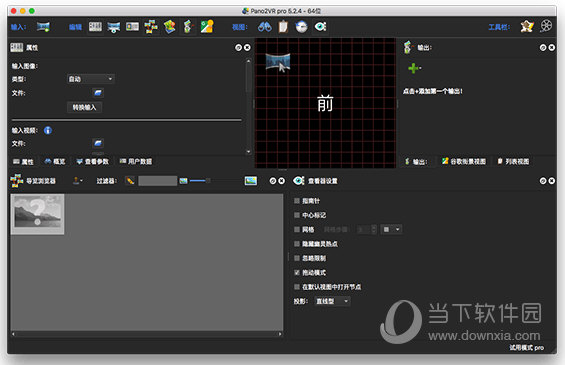Screen dimensions: 565x365
Task: Open the 类型 type dropdown showing 自动
Action: click(x=90, y=79)
